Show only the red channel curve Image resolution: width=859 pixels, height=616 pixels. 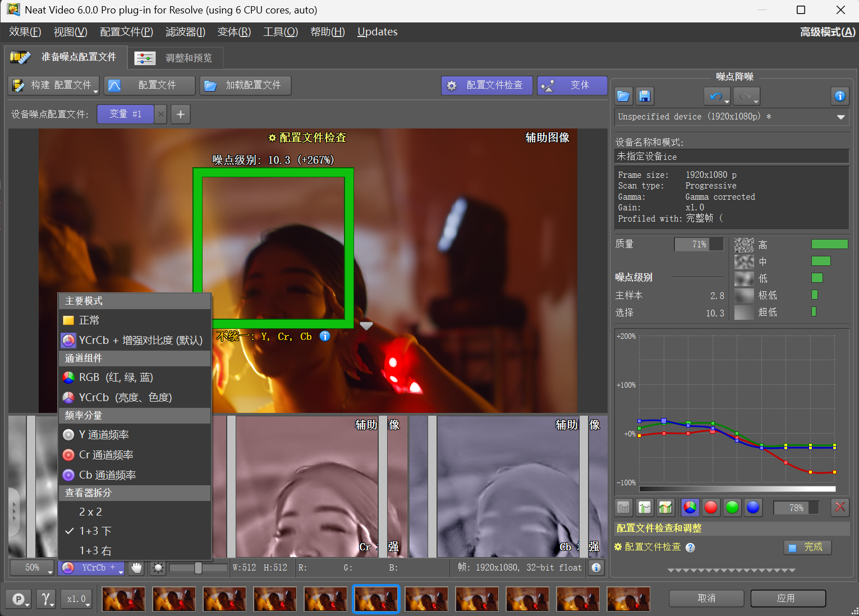click(x=711, y=508)
